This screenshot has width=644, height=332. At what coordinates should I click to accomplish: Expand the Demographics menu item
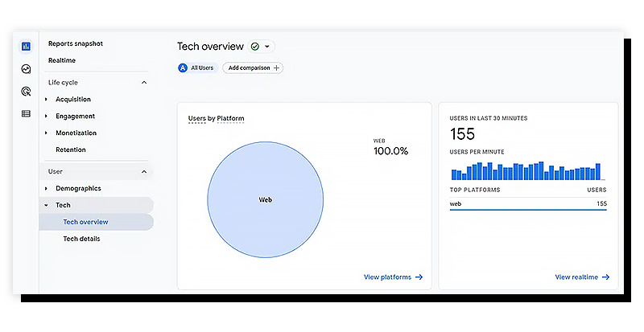47,189
